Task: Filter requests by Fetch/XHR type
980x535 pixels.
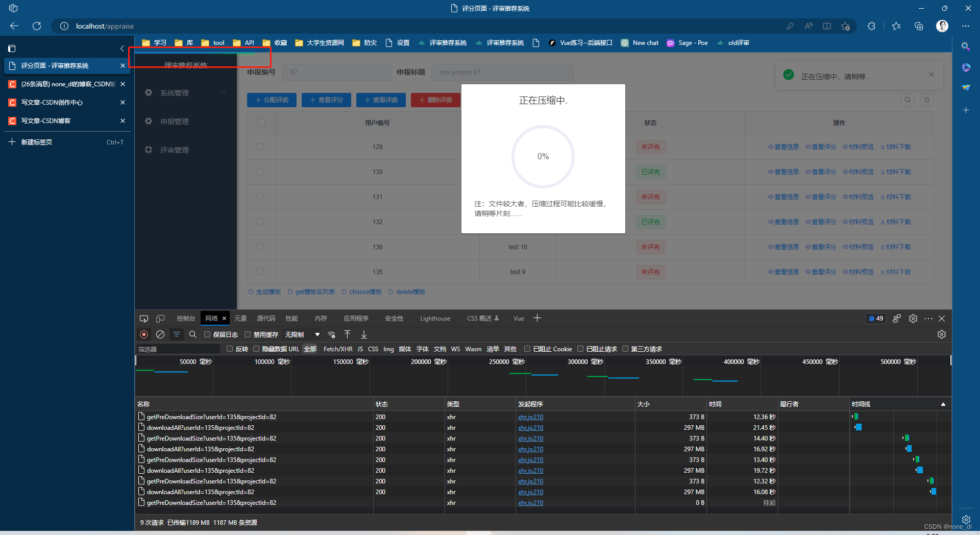Action: click(338, 349)
